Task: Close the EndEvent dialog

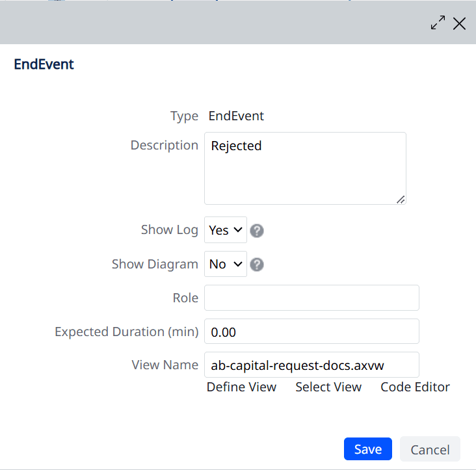Action: tap(459, 23)
